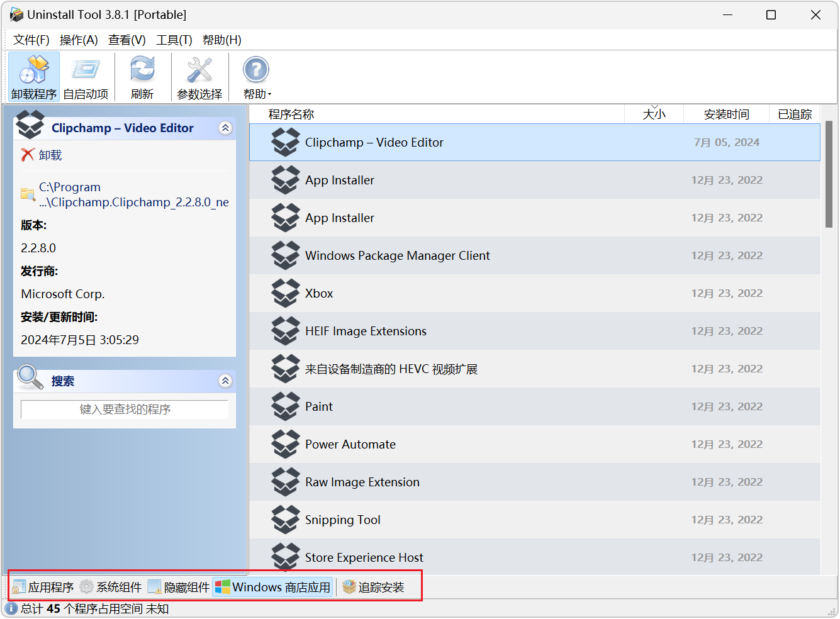Screen dimensions: 840x619
Task: Click the 刷新 refresh toolbar icon
Action: pyautogui.click(x=142, y=70)
